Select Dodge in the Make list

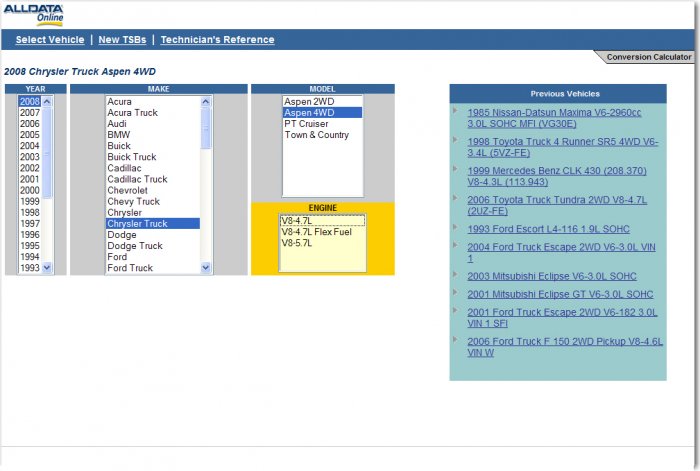coord(153,234)
